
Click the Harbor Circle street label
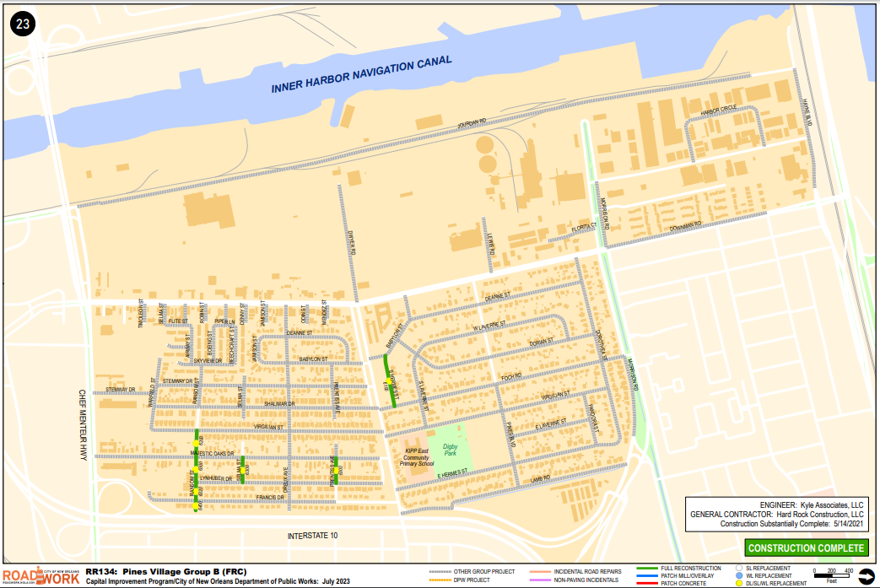click(719, 111)
